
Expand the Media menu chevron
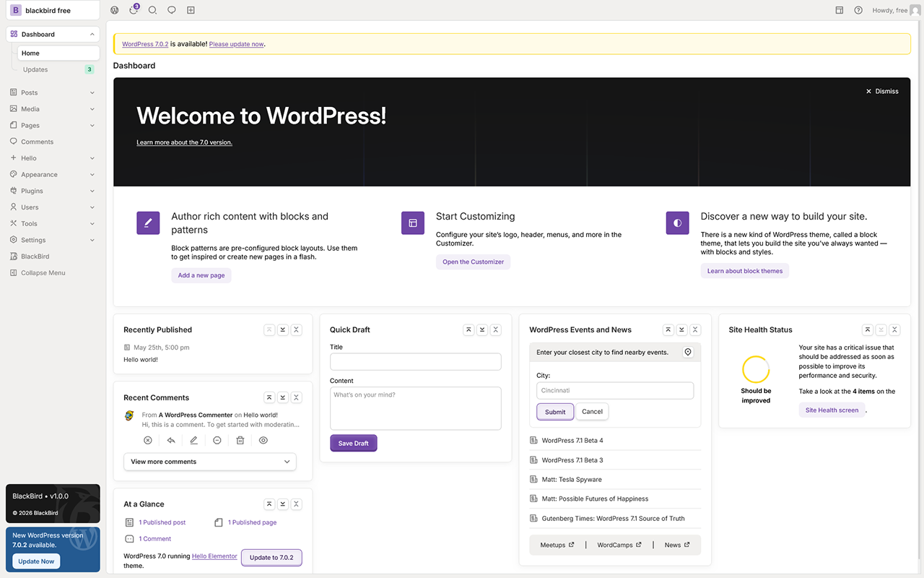pyautogui.click(x=92, y=109)
